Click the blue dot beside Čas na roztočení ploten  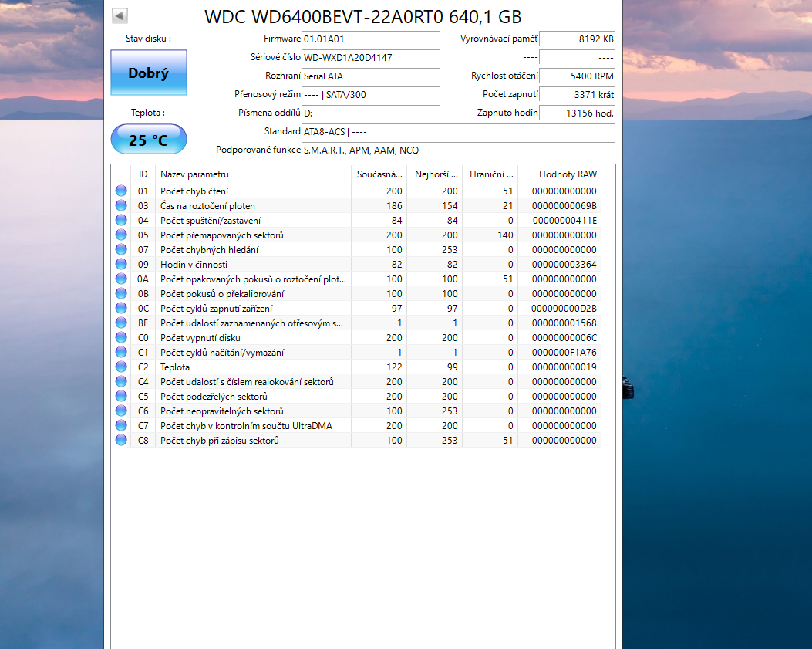[x=121, y=205]
